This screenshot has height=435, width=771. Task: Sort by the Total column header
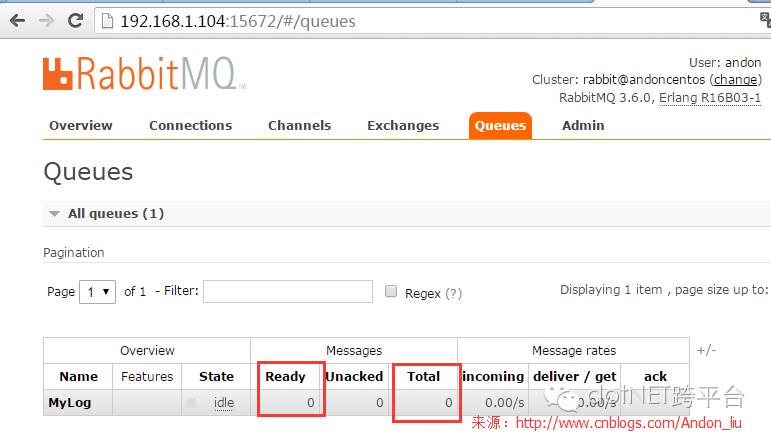tap(423, 377)
